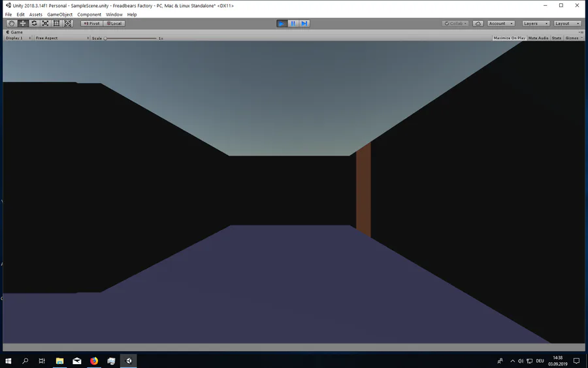Select the Move tool

(23, 24)
